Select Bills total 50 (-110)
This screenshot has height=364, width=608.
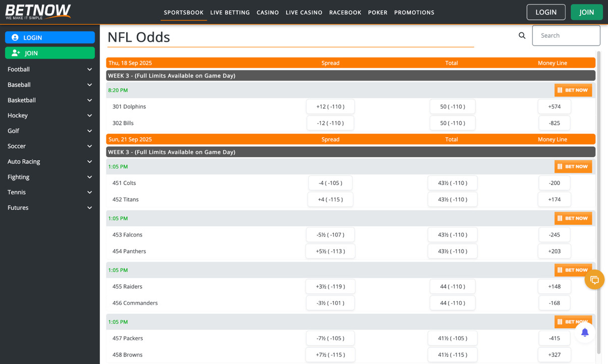pyautogui.click(x=453, y=123)
